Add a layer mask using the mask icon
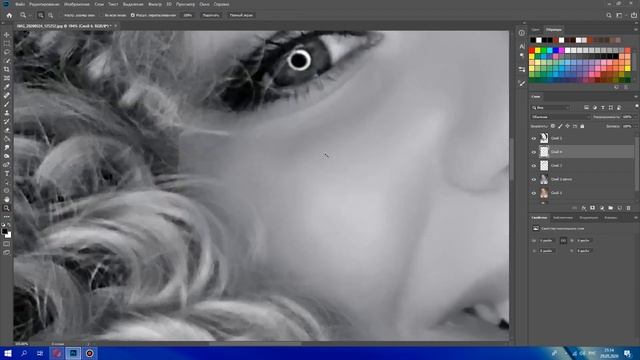 coord(593,208)
